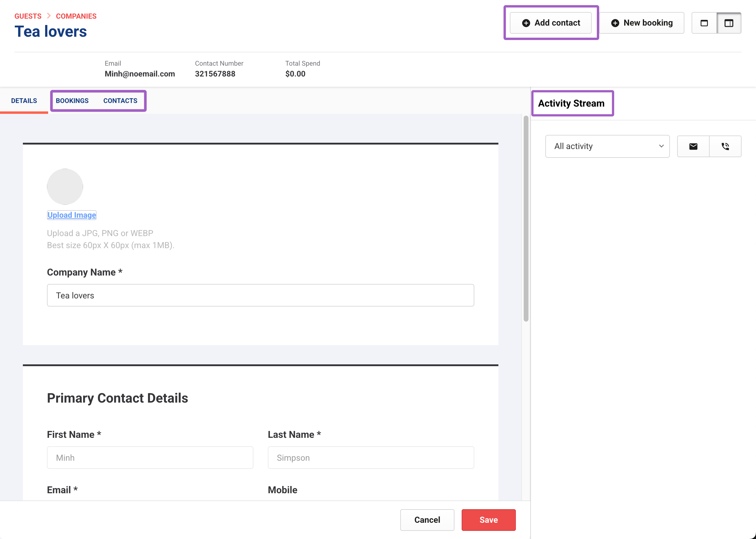Select the DETAILS tab

tap(24, 101)
